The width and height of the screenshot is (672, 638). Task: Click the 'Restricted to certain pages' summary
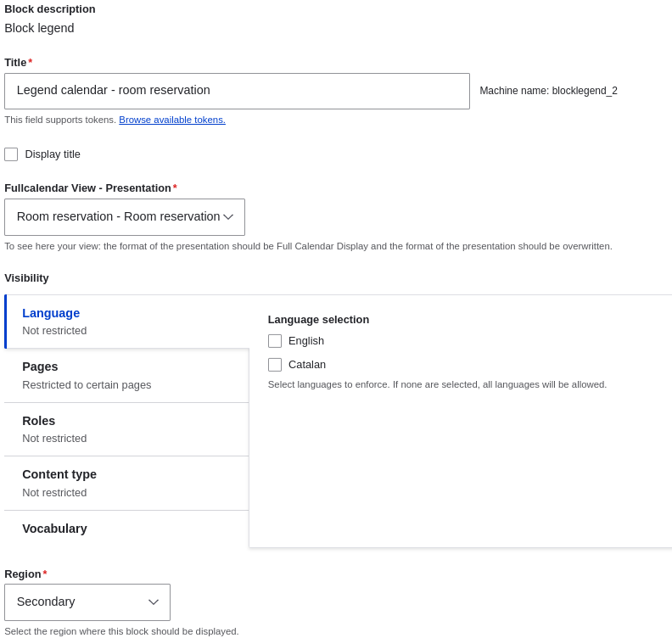tap(87, 385)
